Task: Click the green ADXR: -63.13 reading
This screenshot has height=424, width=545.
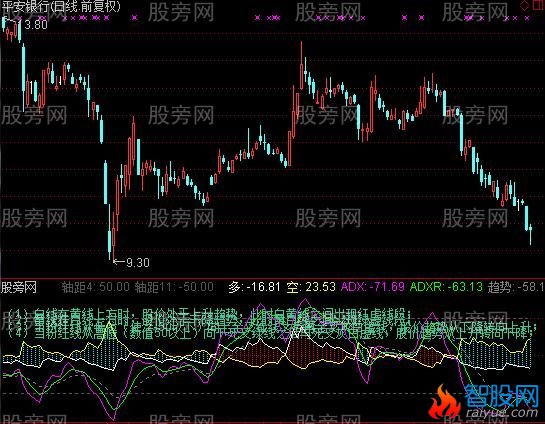Action: (x=446, y=287)
